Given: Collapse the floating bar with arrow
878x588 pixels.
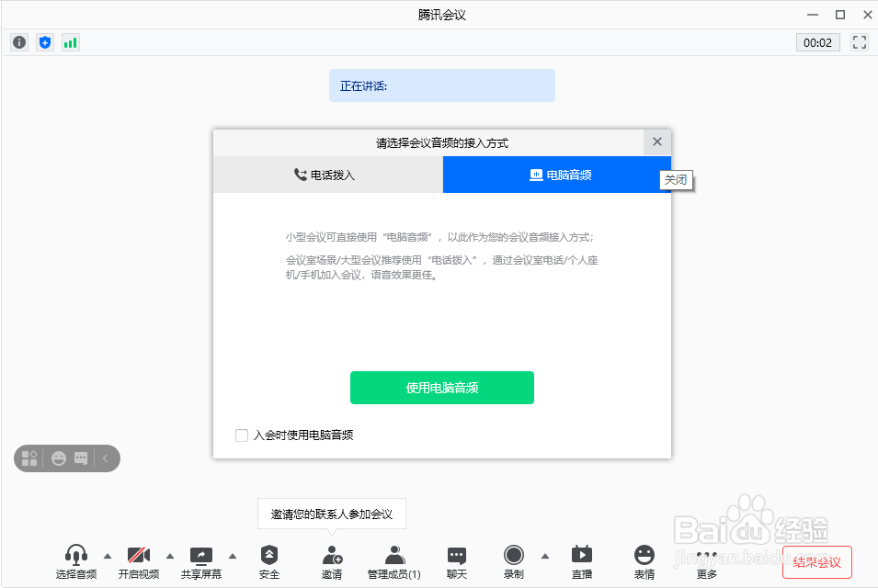Looking at the screenshot, I should pos(106,458).
